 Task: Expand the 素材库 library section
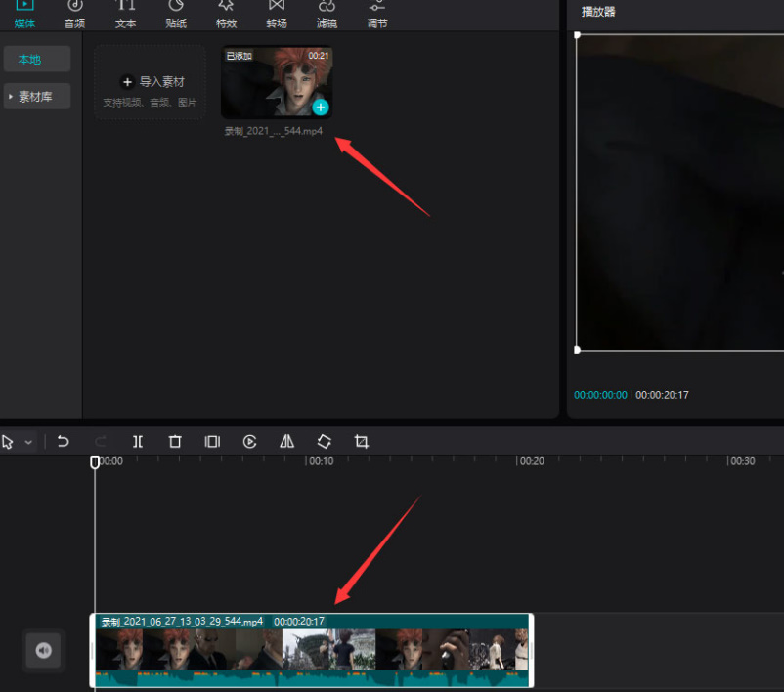[x=36, y=97]
